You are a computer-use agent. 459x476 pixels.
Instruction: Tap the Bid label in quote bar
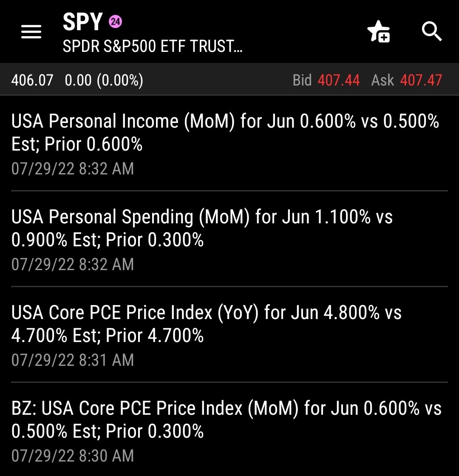coord(302,80)
